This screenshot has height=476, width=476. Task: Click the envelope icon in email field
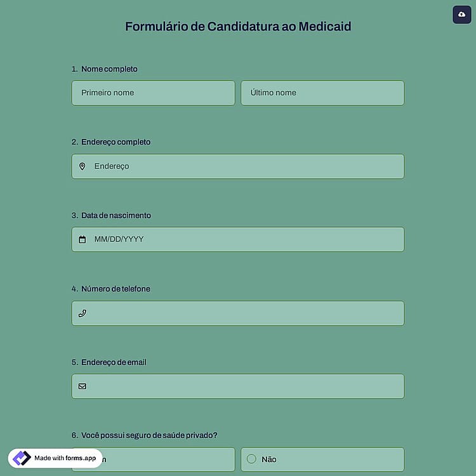point(83,386)
